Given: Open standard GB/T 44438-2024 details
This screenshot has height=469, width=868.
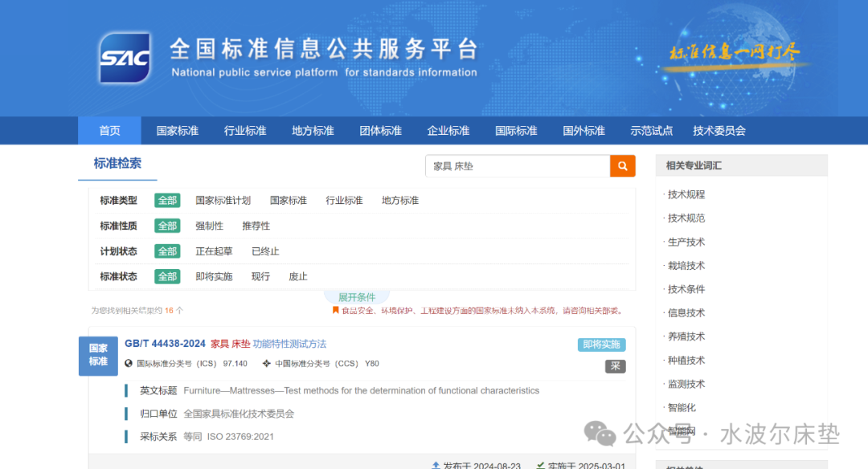Looking at the screenshot, I should [x=164, y=344].
